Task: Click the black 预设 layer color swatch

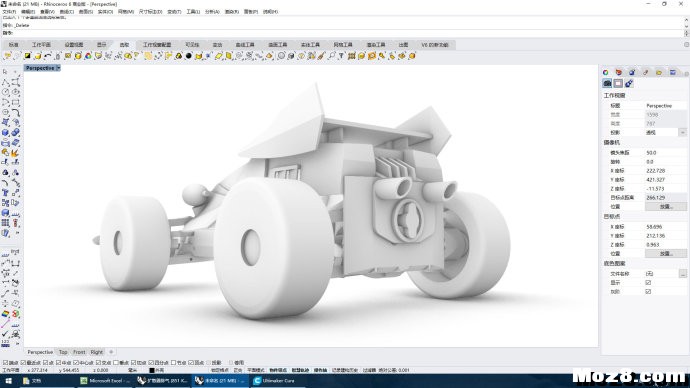Action: tap(152, 370)
